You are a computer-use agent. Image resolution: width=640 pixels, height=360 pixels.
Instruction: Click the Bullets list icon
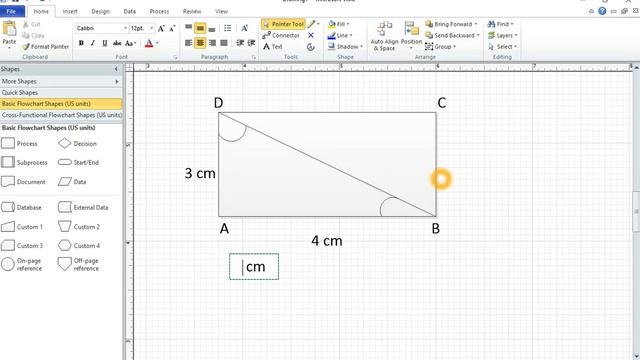[x=227, y=28]
